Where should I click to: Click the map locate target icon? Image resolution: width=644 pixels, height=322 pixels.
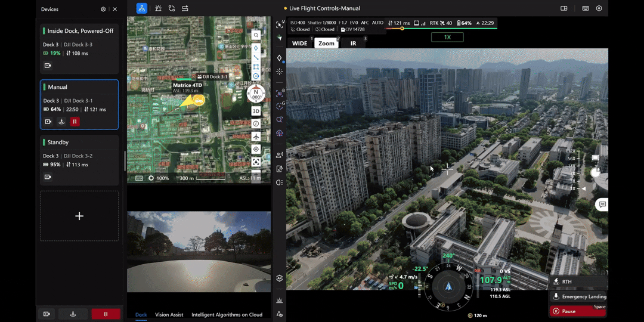[x=256, y=149]
